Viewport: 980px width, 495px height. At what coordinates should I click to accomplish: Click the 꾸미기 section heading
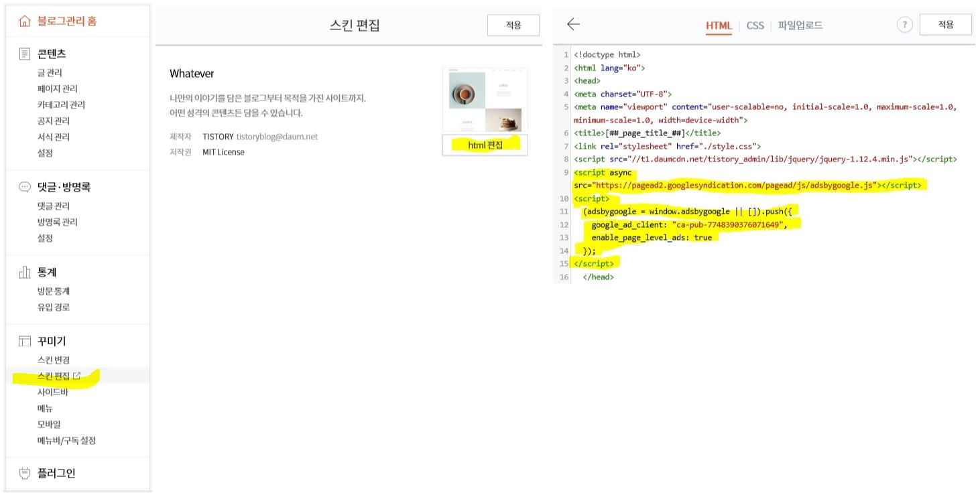[52, 342]
